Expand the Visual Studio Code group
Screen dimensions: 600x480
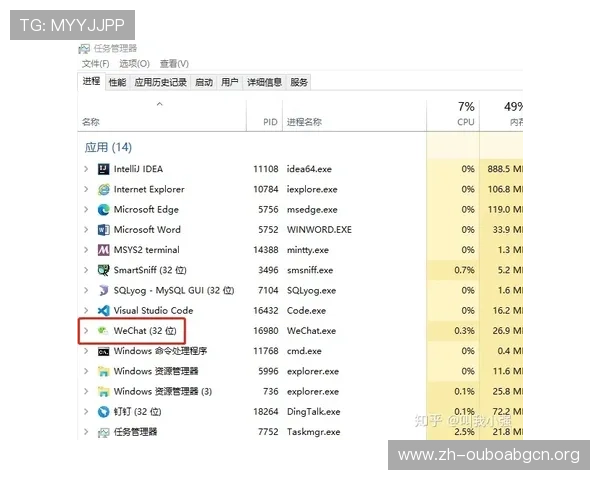click(x=86, y=310)
